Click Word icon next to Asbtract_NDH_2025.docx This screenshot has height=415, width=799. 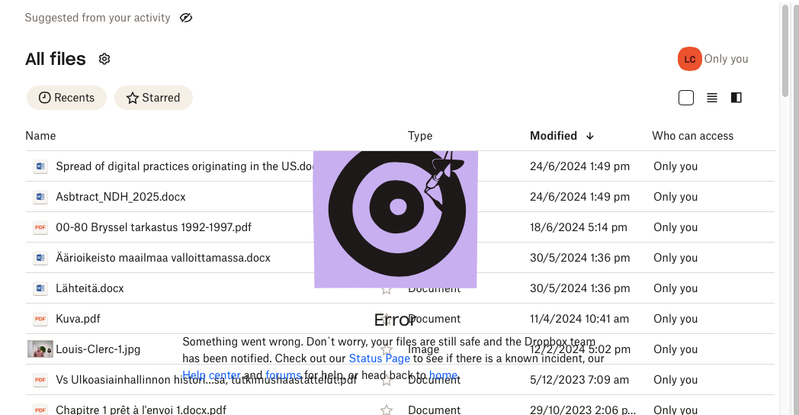pos(40,197)
